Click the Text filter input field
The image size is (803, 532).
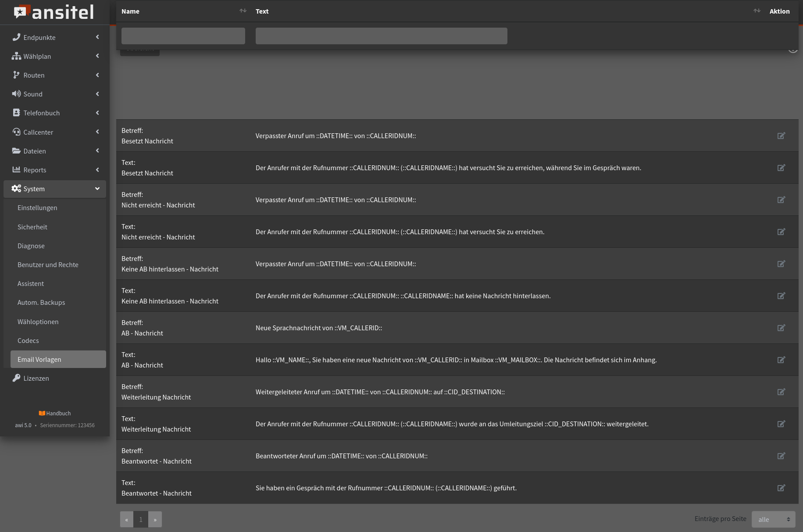(x=381, y=36)
